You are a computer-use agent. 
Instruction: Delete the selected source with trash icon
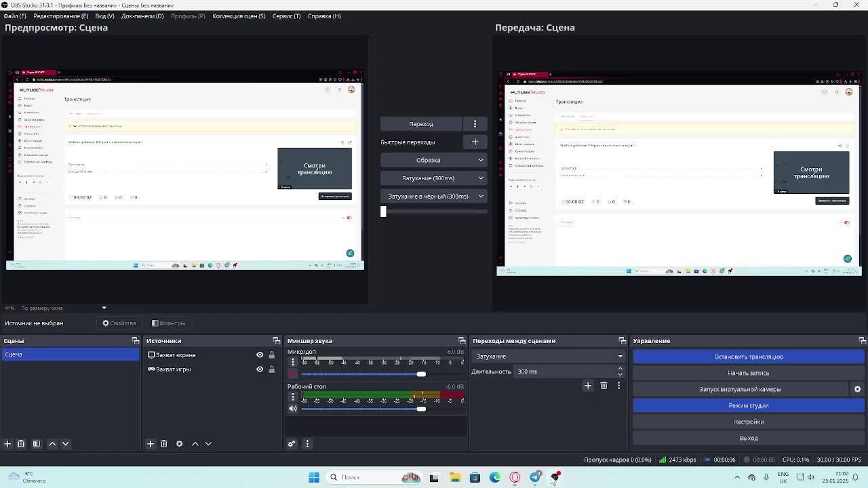tap(163, 444)
